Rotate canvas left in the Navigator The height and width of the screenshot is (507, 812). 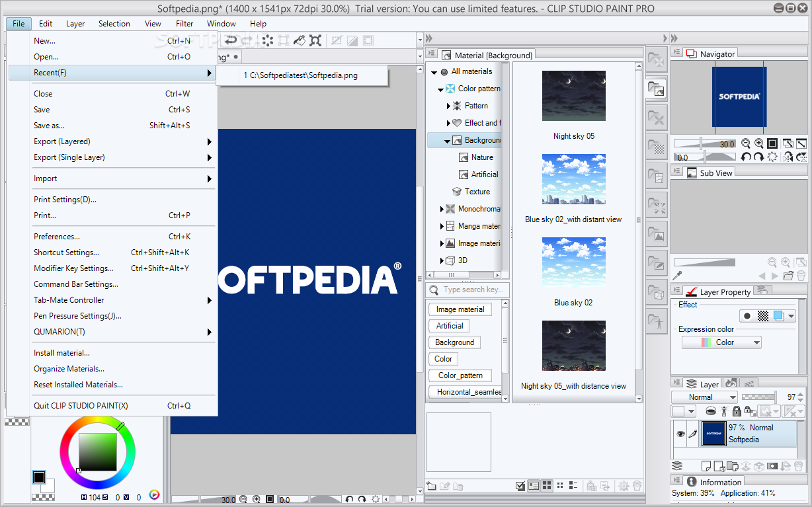tap(746, 157)
